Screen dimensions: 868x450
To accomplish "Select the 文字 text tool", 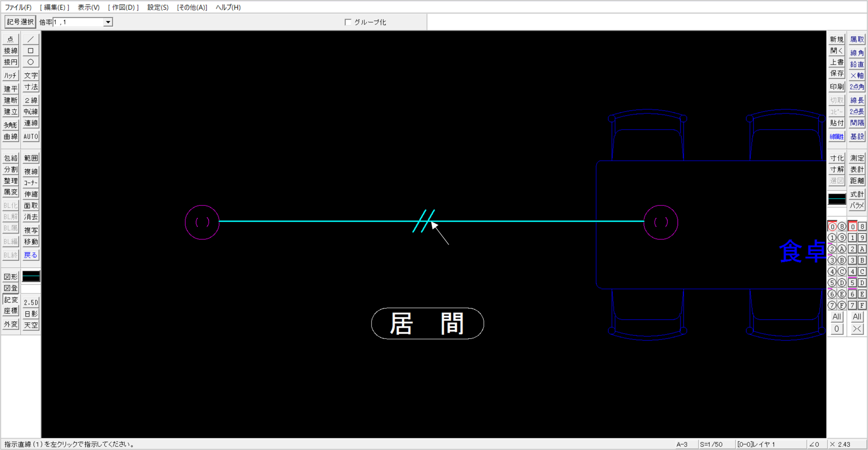I will pyautogui.click(x=31, y=76).
